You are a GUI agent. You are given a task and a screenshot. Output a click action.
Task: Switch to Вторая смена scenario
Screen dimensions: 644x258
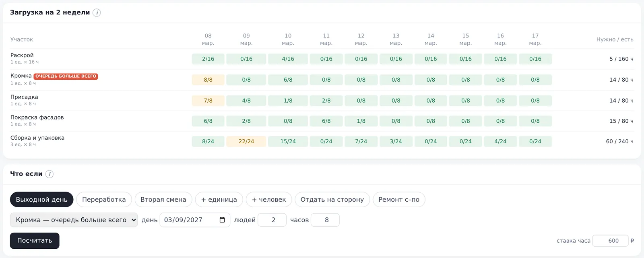pyautogui.click(x=163, y=200)
